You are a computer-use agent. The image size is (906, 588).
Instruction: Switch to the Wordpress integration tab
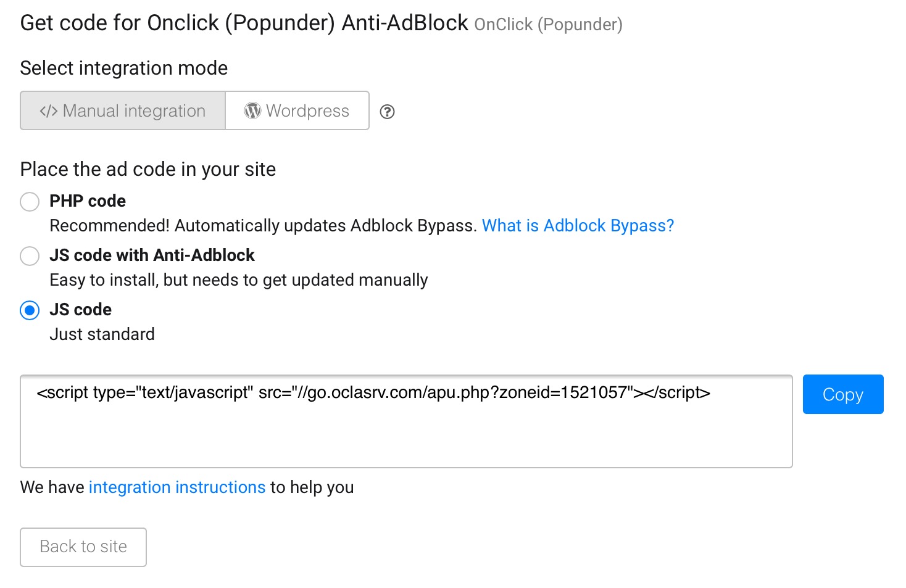[x=297, y=111]
